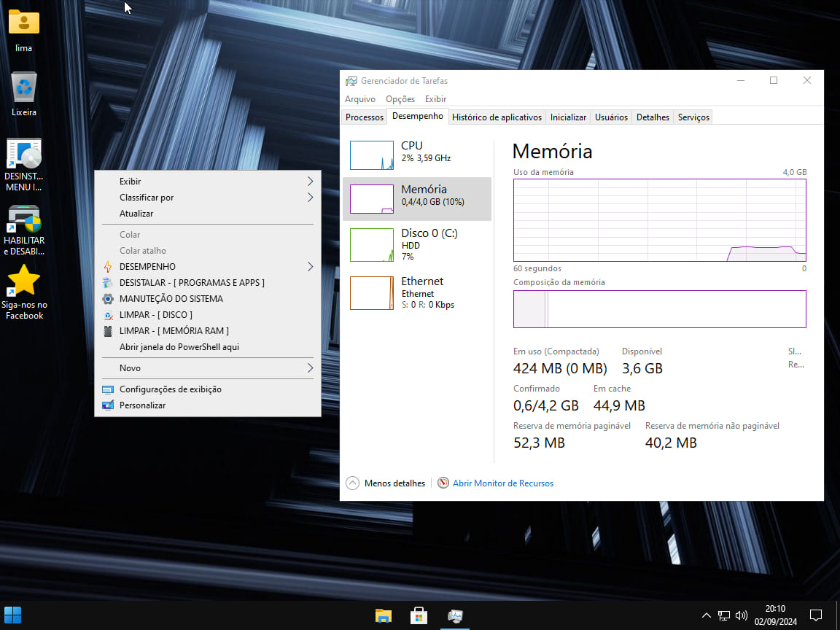The width and height of the screenshot is (840, 630).
Task: Open the lima user folder icon
Action: (x=23, y=23)
